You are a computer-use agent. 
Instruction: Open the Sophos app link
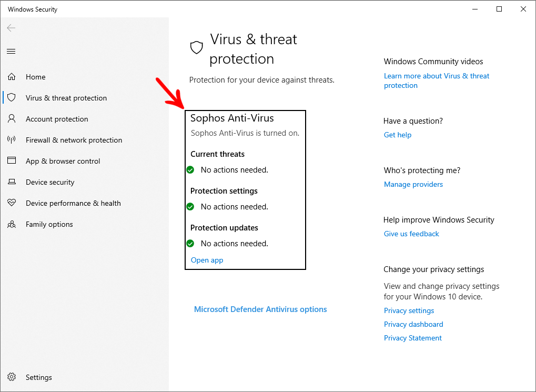(207, 260)
